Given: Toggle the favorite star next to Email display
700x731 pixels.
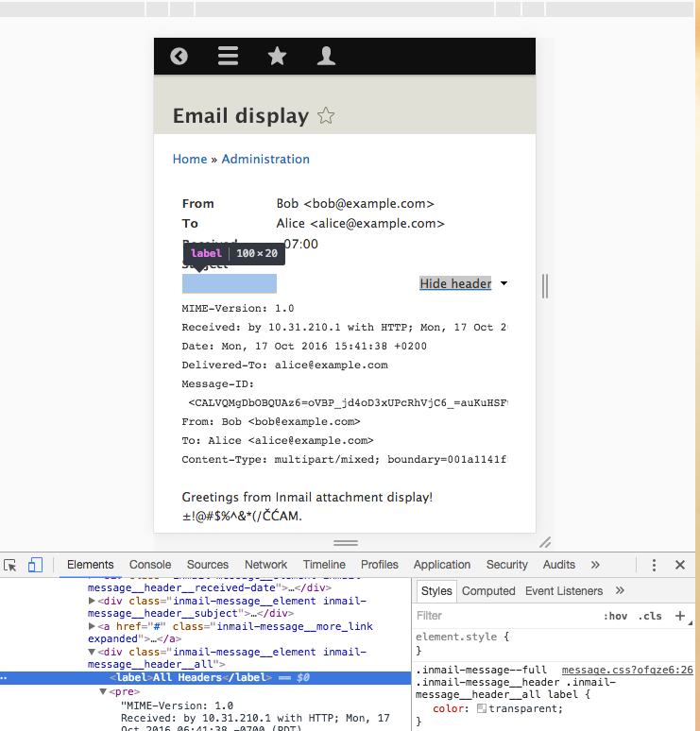Looking at the screenshot, I should pyautogui.click(x=326, y=115).
